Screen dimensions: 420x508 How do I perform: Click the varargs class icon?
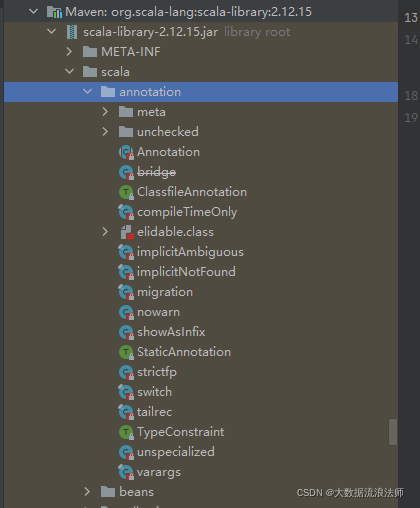pyautogui.click(x=126, y=472)
